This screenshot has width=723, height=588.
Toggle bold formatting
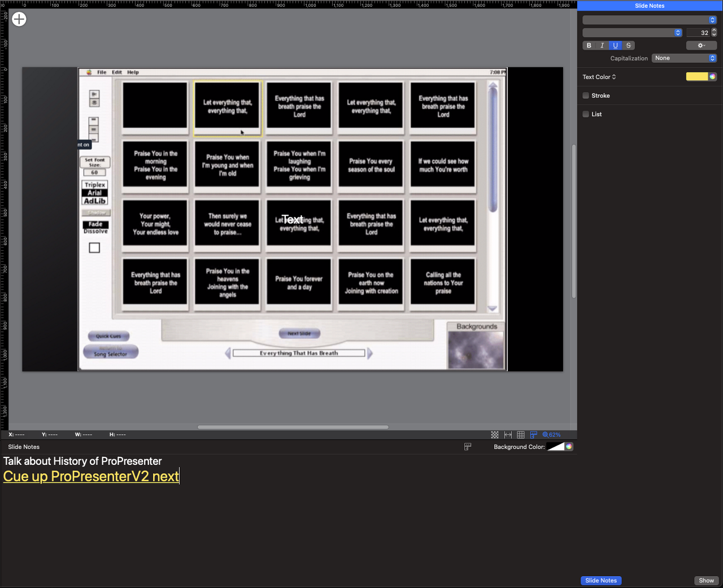tap(589, 46)
